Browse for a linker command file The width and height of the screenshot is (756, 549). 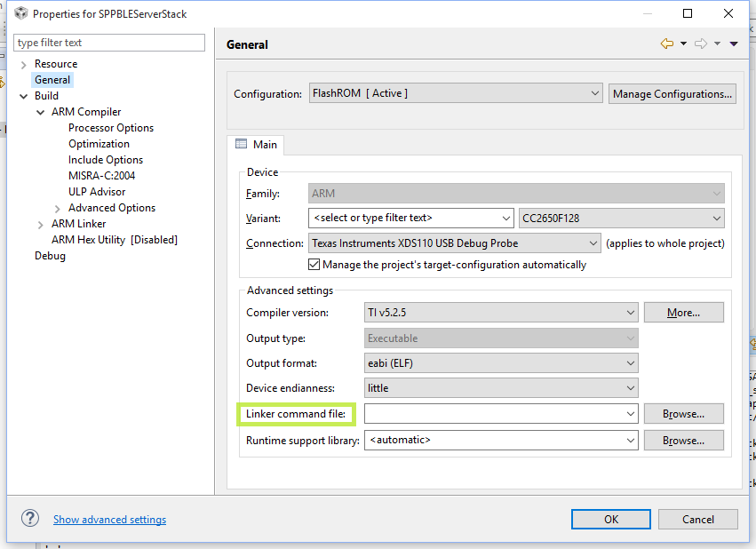click(x=683, y=414)
